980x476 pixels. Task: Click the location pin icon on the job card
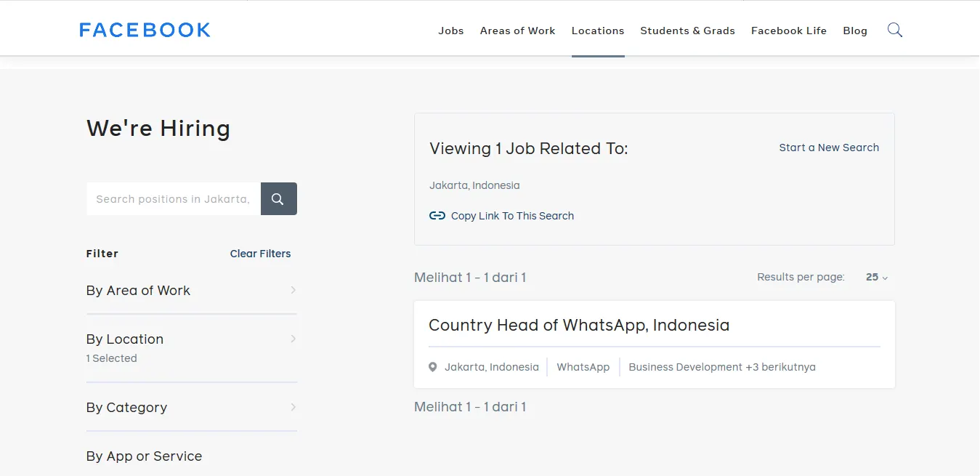pyautogui.click(x=433, y=367)
